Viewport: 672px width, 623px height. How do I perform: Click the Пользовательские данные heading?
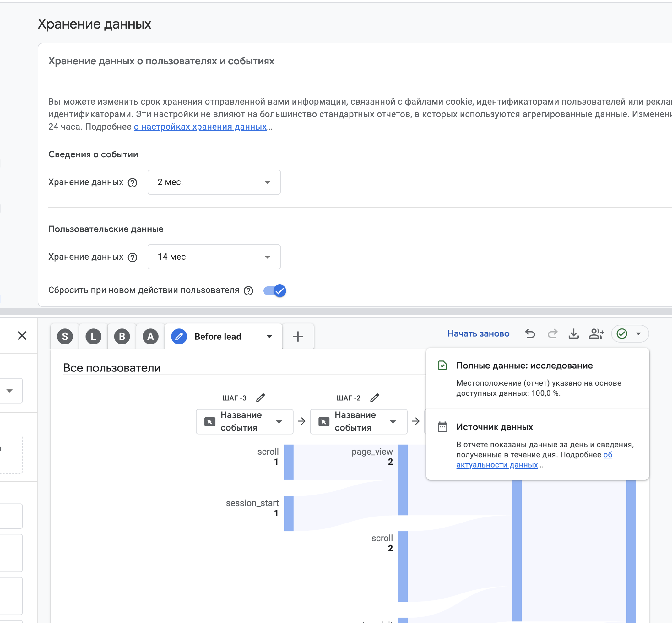106,229
